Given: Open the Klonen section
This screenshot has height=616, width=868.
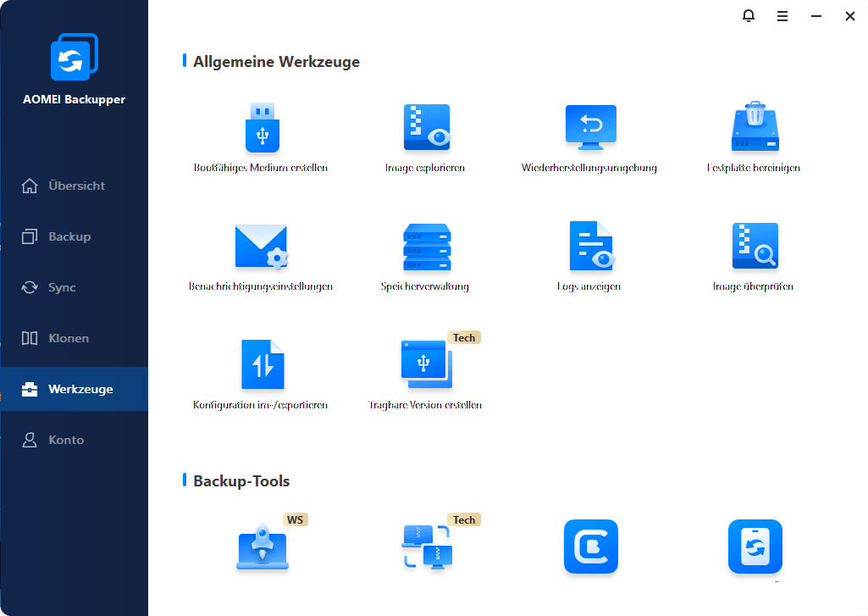Looking at the screenshot, I should point(75,338).
